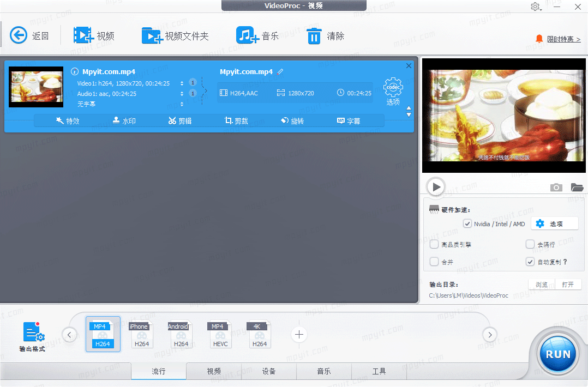588x387 pixels.
Task: Select 4K H264 format preset
Action: (x=260, y=334)
